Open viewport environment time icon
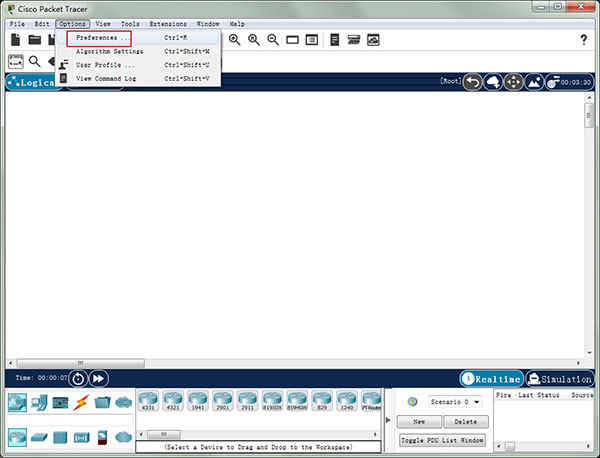Screen dimensions: 600x458 point(569,82)
